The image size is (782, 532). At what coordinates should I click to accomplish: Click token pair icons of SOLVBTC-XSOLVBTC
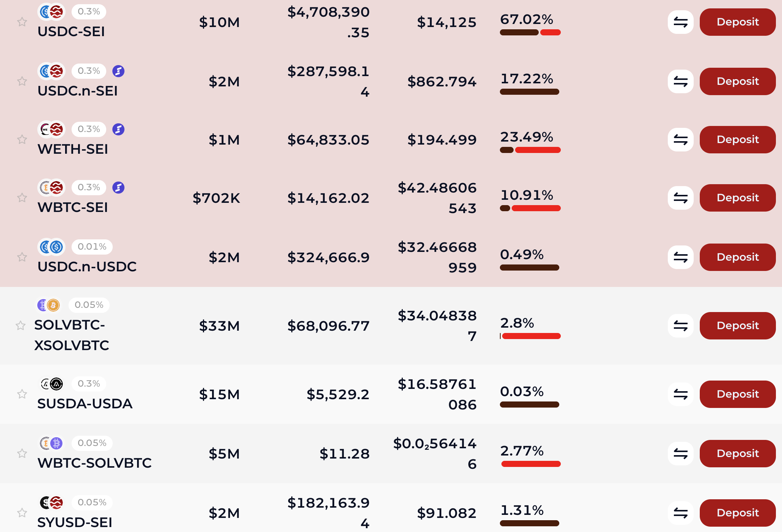point(48,305)
